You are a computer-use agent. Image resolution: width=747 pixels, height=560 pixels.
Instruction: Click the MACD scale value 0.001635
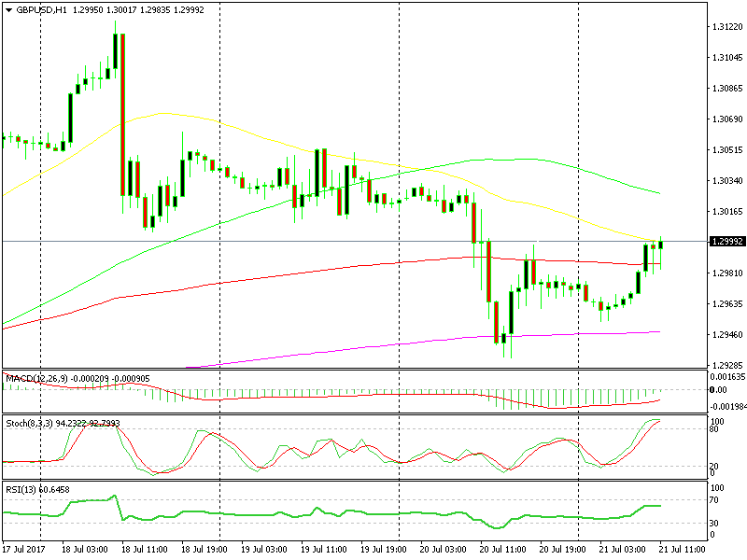(727, 377)
